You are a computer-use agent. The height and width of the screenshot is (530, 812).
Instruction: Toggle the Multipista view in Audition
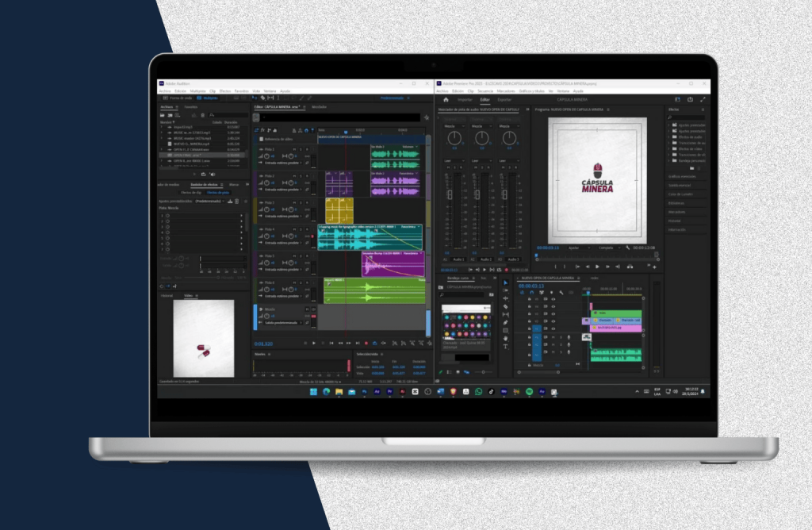(x=209, y=98)
